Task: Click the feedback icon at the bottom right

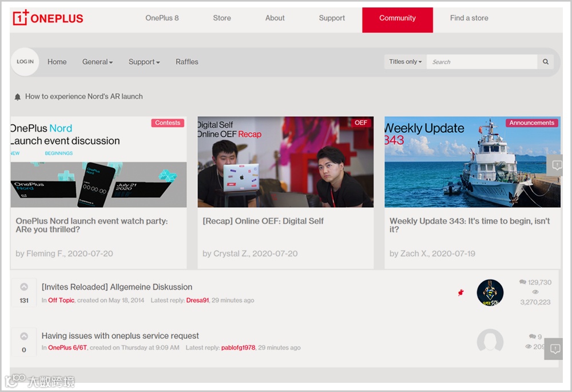Action: click(554, 349)
